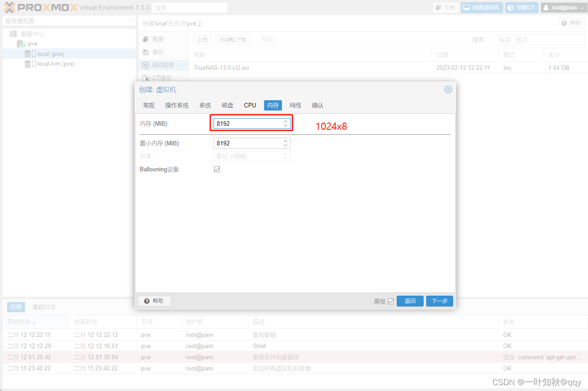Image resolution: width=588 pixels, height=391 pixels.
Task: Switch to the 集群日志 tab
Action: pyautogui.click(x=44, y=307)
